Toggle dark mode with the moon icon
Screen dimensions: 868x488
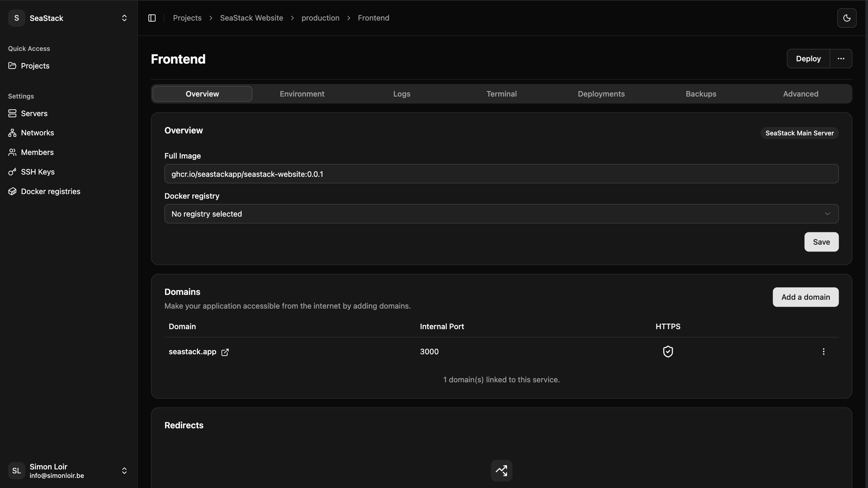click(x=847, y=18)
